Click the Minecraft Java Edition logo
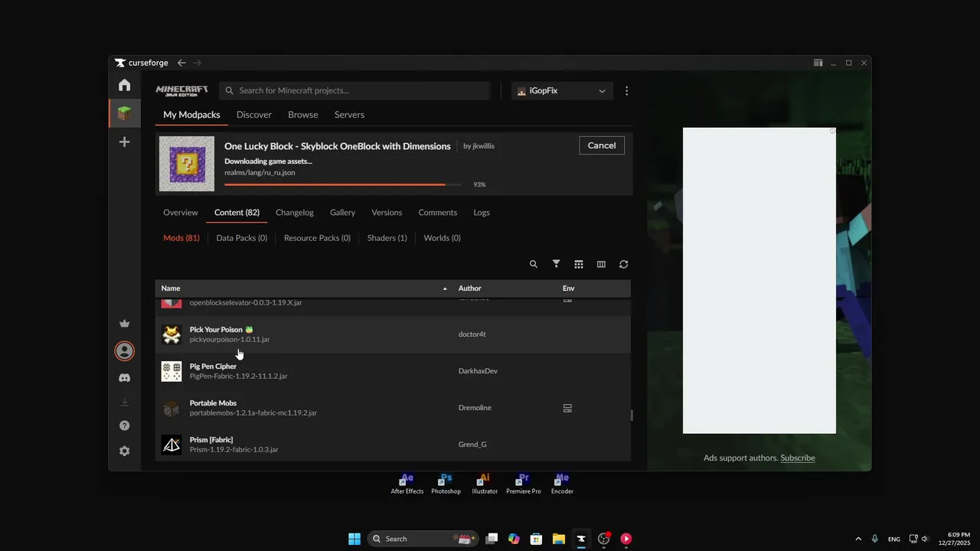The width and height of the screenshot is (980, 551). click(182, 90)
